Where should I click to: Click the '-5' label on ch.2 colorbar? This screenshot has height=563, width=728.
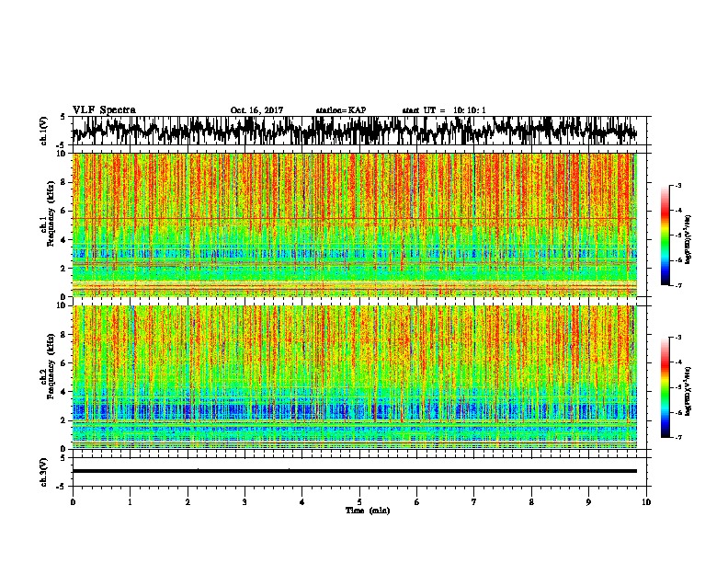(x=677, y=387)
